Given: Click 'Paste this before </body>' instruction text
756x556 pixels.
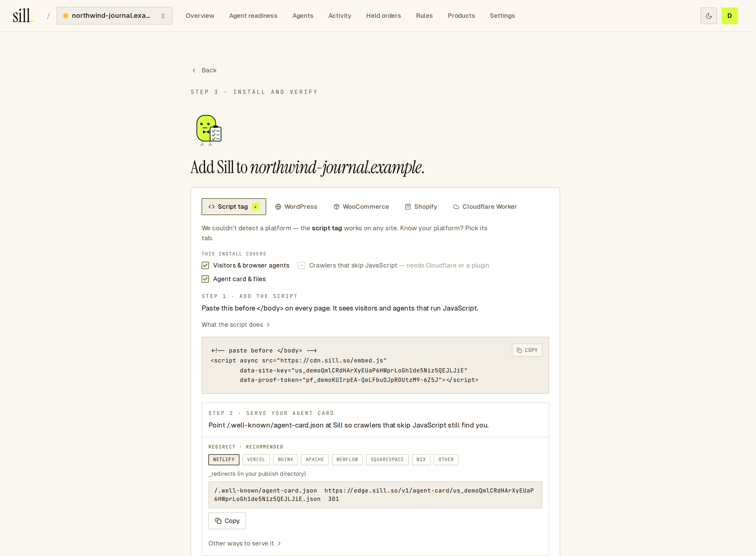Looking at the screenshot, I should [340, 308].
